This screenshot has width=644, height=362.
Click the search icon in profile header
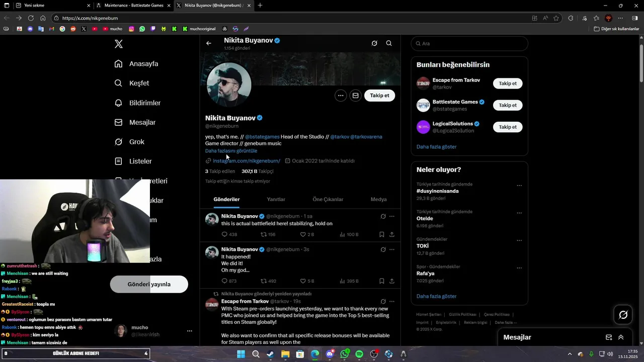pos(389,43)
